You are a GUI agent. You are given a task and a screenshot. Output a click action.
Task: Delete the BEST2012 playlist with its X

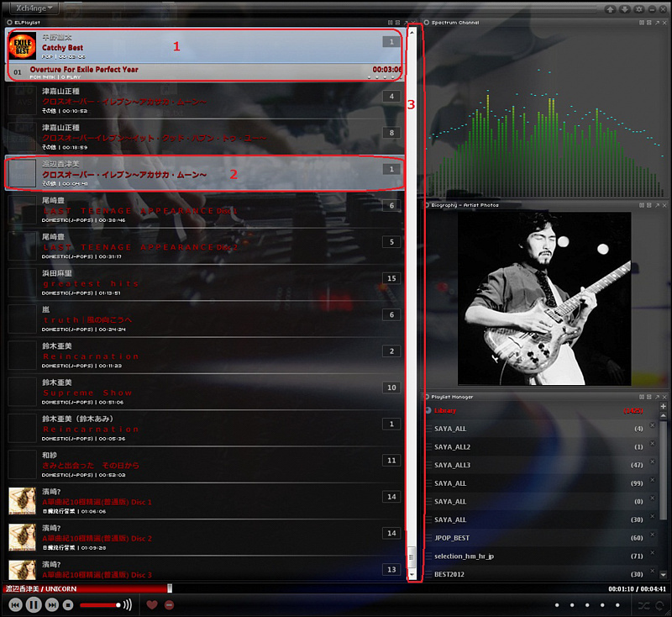coord(653,571)
